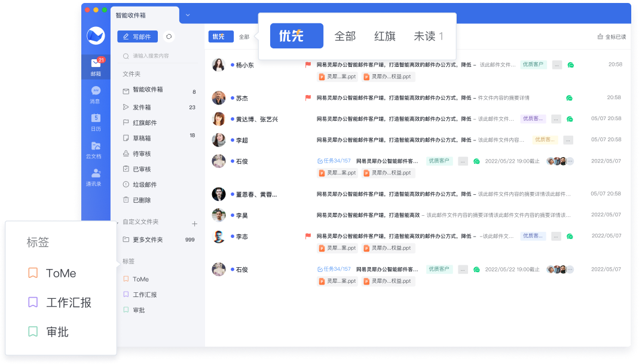Select the purple 工作汇报 label
This screenshot has width=639, height=364.
[x=68, y=302]
